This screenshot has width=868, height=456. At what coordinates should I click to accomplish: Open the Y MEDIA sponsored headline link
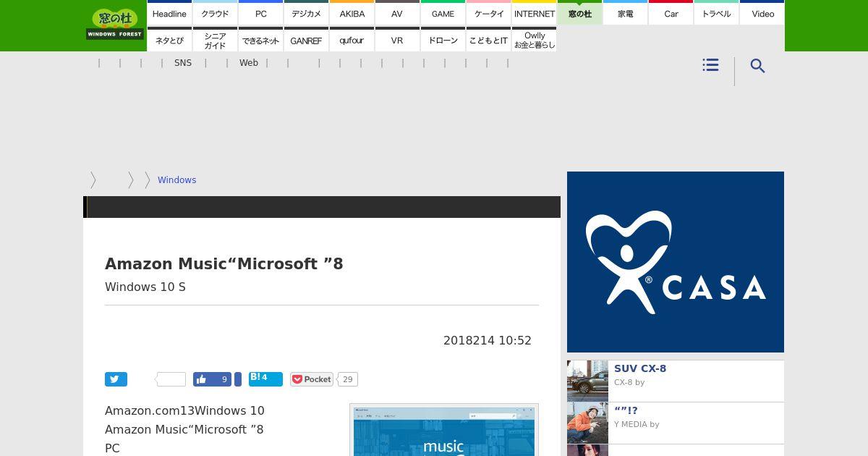[x=626, y=410]
